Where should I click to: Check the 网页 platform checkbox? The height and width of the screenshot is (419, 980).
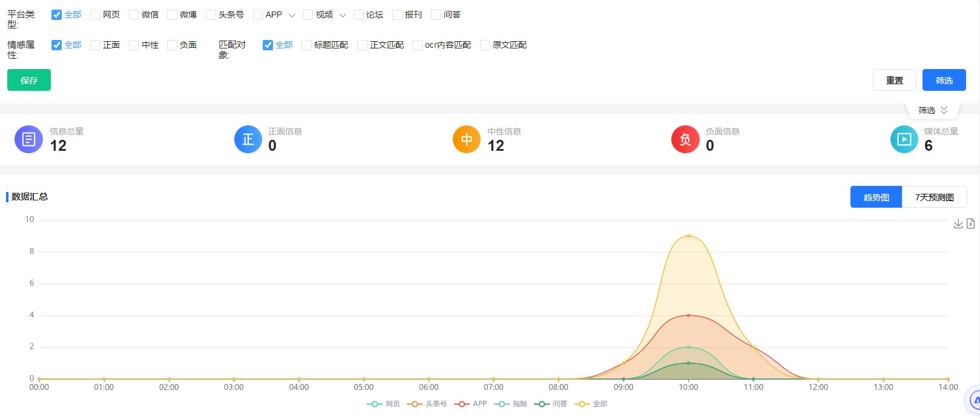click(95, 15)
